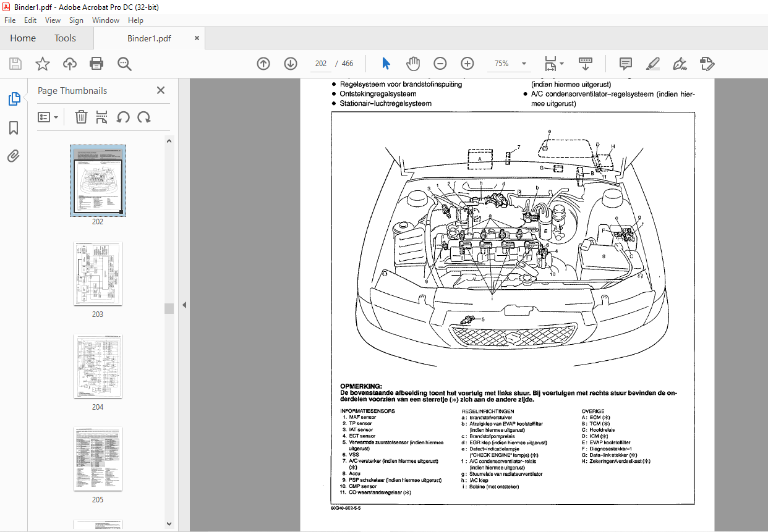Image resolution: width=768 pixels, height=532 pixels.
Task: Open the Sign menu
Action: point(76,20)
